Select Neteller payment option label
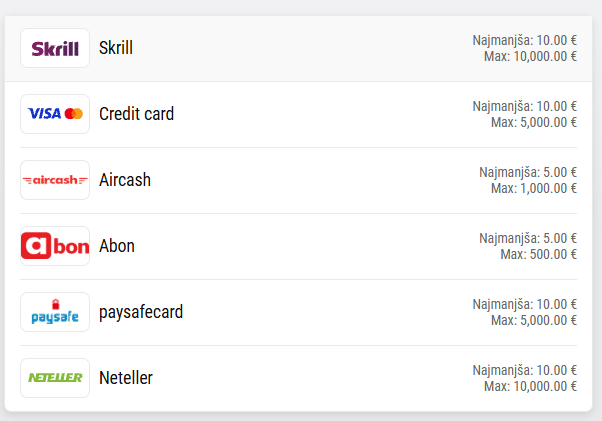This screenshot has height=421, width=602. [x=126, y=378]
